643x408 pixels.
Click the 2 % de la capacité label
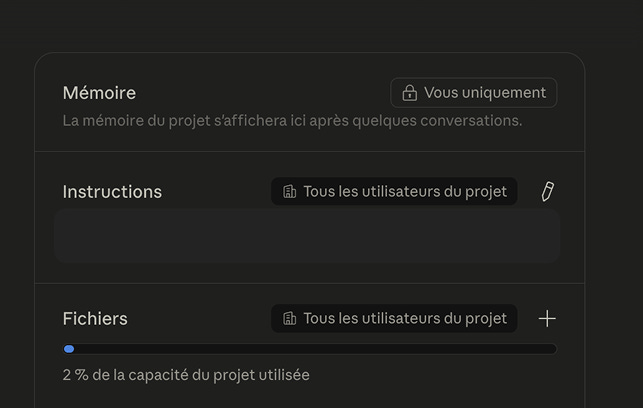pyautogui.click(x=186, y=375)
